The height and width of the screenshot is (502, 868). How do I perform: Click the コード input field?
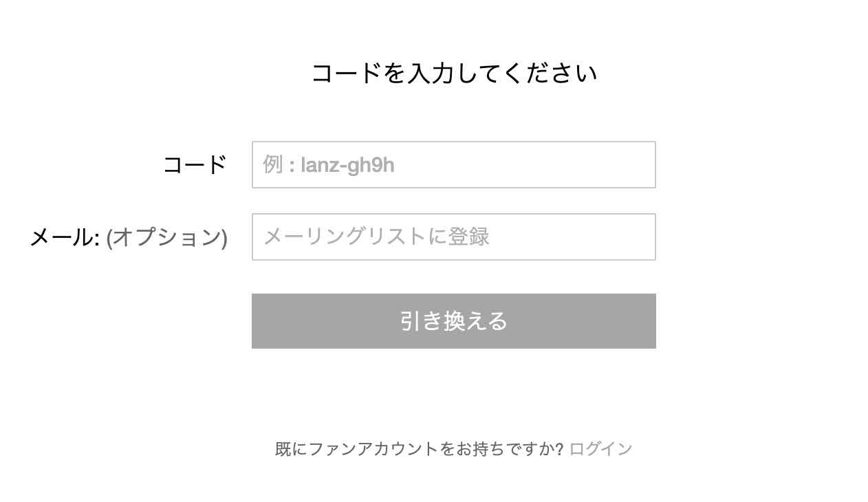coord(453,165)
